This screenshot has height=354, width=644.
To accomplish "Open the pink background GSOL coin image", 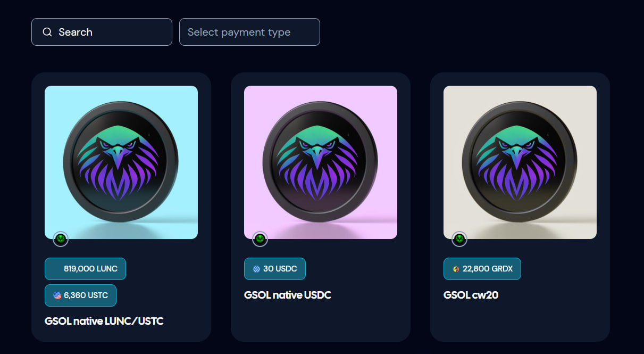I will [321, 162].
